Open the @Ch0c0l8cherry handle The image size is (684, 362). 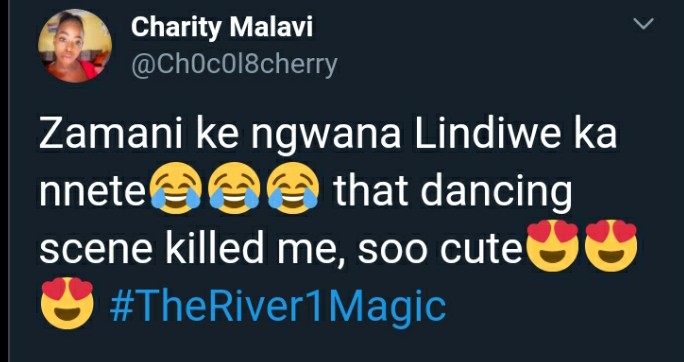tap(234, 65)
